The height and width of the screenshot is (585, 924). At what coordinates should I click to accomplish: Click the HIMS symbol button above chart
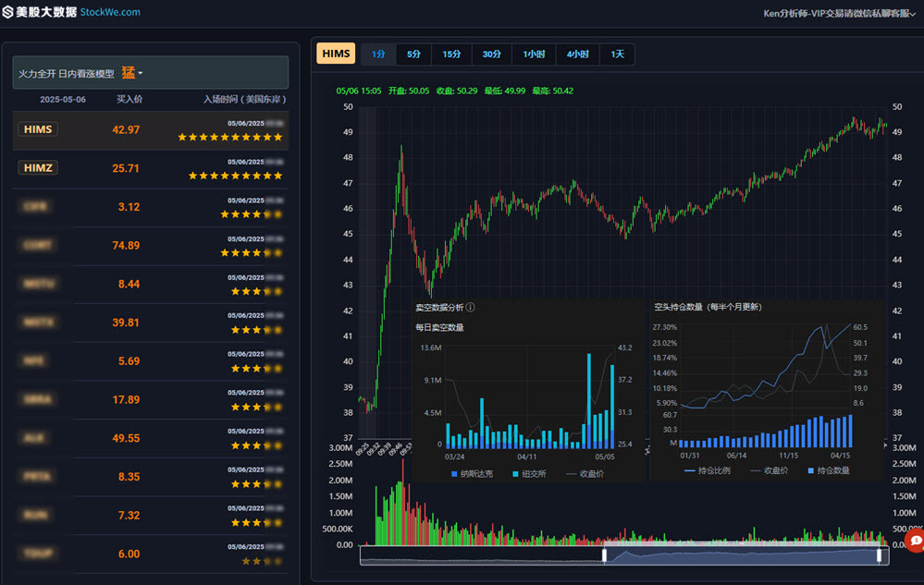point(336,54)
